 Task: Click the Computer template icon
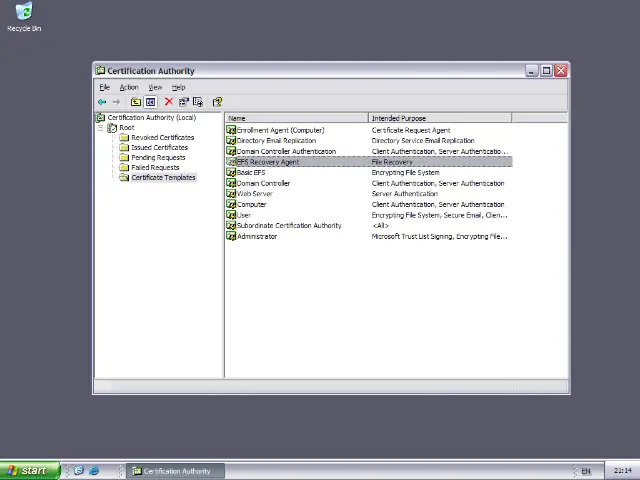(231, 204)
